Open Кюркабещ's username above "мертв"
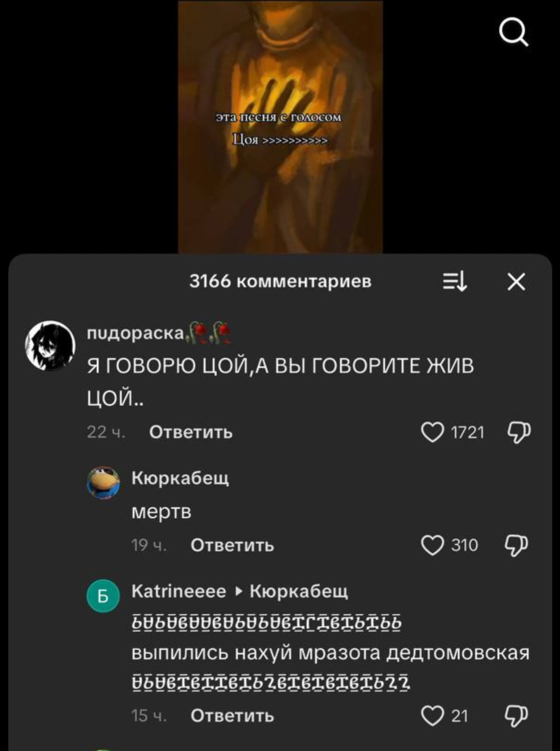This screenshot has width=560, height=751. [x=180, y=477]
